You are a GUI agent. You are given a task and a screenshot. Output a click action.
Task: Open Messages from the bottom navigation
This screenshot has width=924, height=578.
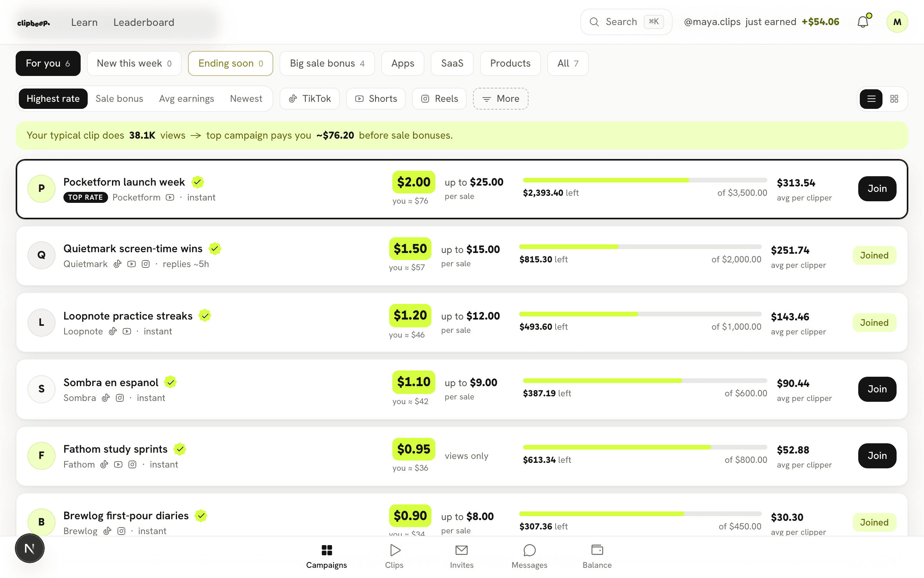click(x=529, y=556)
